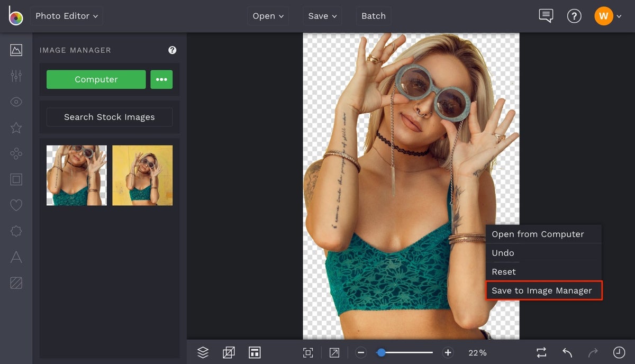Open the Layers stack icon

203,352
